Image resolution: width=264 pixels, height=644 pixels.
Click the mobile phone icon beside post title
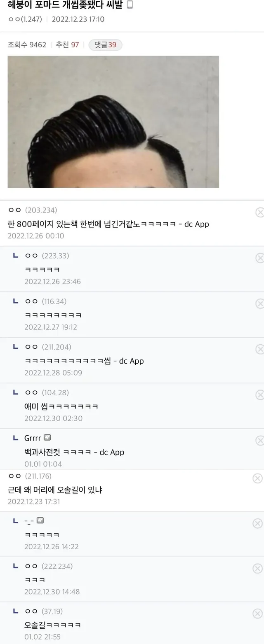[130, 5]
